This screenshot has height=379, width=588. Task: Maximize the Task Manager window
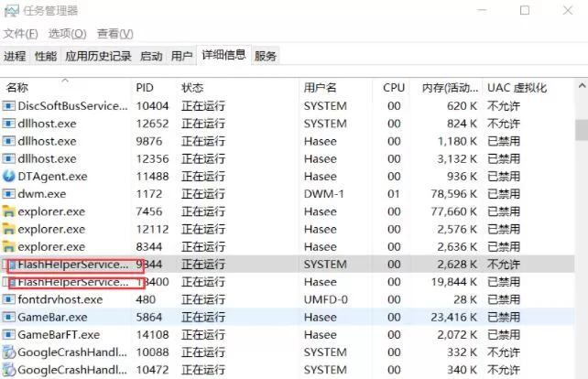pos(525,10)
